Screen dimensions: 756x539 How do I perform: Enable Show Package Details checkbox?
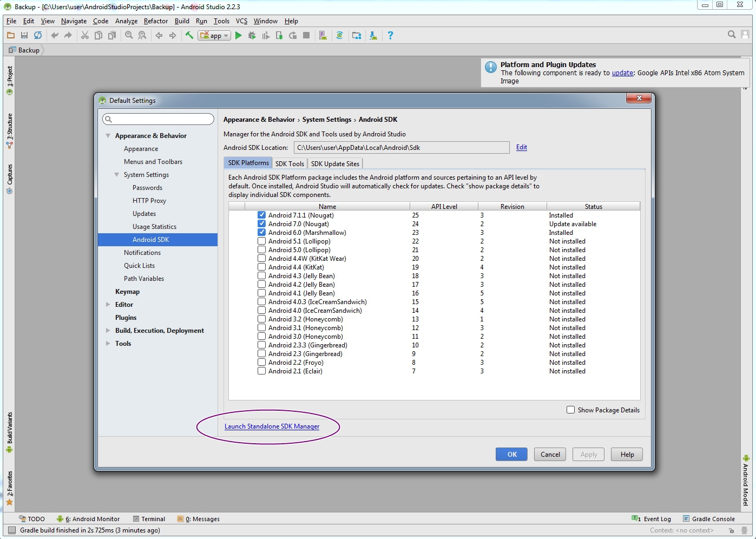[x=570, y=410]
